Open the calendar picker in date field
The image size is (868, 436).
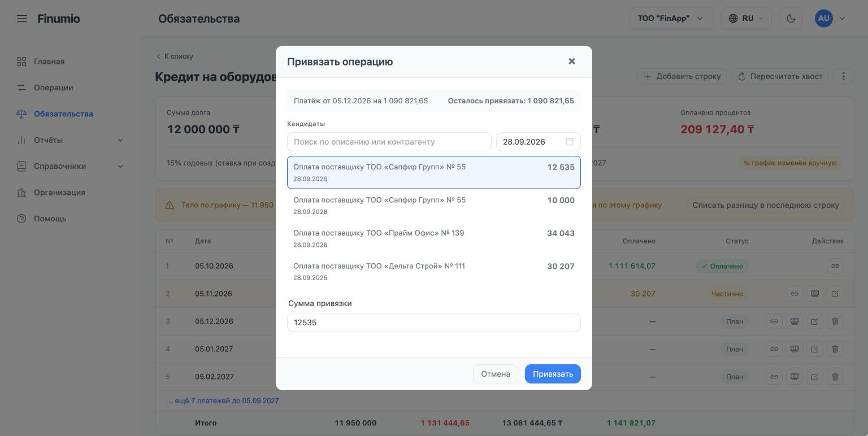pyautogui.click(x=570, y=142)
